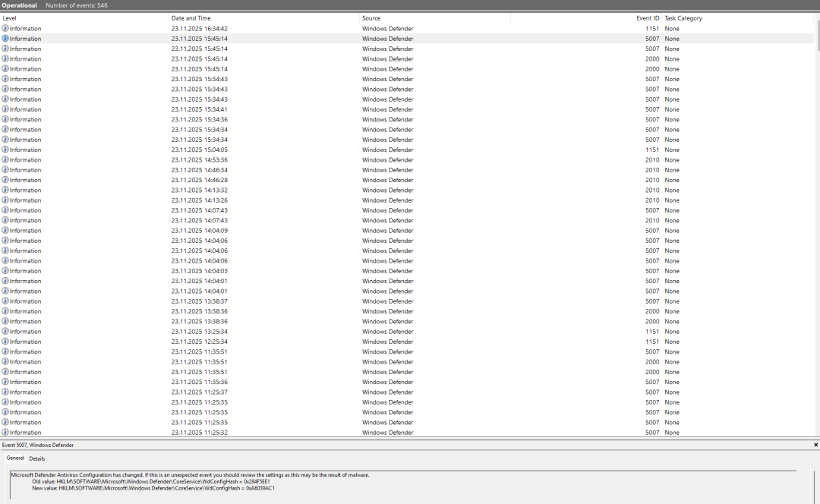Click the info icon of the 14:53:36 event
The image size is (820, 504).
(5, 159)
